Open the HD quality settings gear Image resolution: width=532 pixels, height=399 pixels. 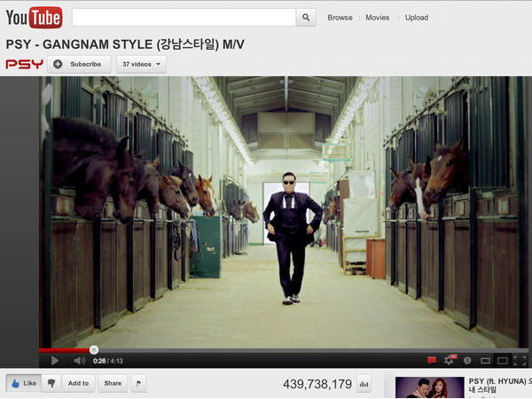tap(450, 360)
